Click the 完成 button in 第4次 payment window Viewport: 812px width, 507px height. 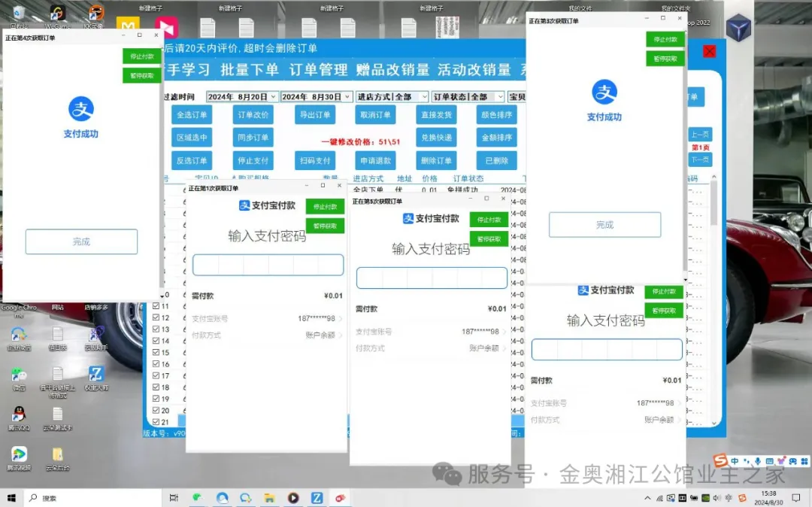pyautogui.click(x=81, y=241)
